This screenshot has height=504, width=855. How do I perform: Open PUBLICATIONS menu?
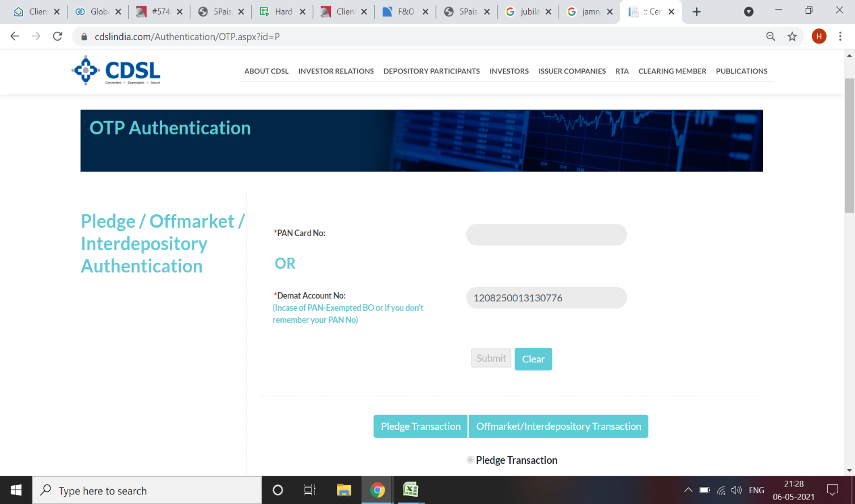742,71
